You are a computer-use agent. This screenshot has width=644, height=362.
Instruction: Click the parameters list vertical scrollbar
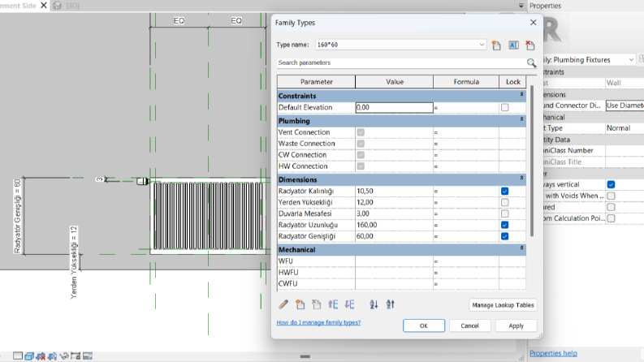tap(532, 161)
